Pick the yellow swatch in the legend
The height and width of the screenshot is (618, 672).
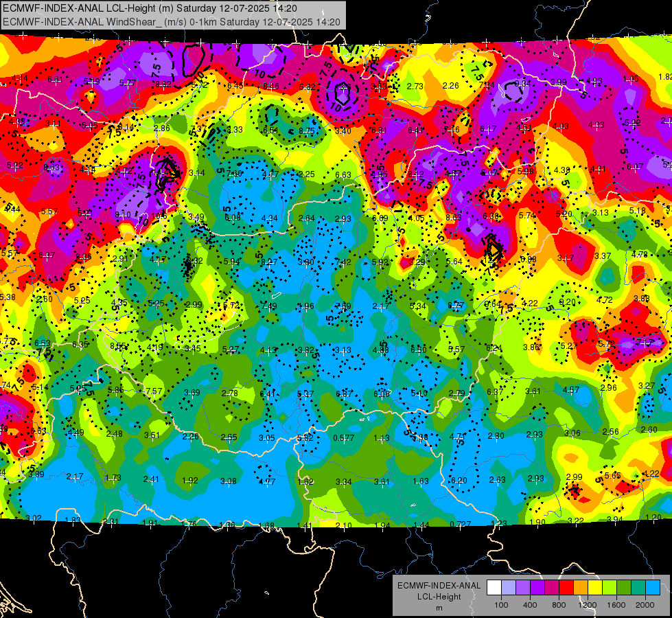click(595, 587)
